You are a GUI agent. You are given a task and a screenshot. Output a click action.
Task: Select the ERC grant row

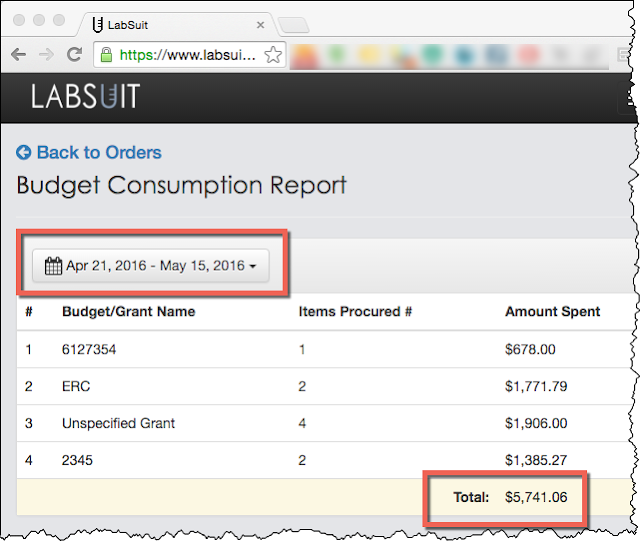click(76, 385)
